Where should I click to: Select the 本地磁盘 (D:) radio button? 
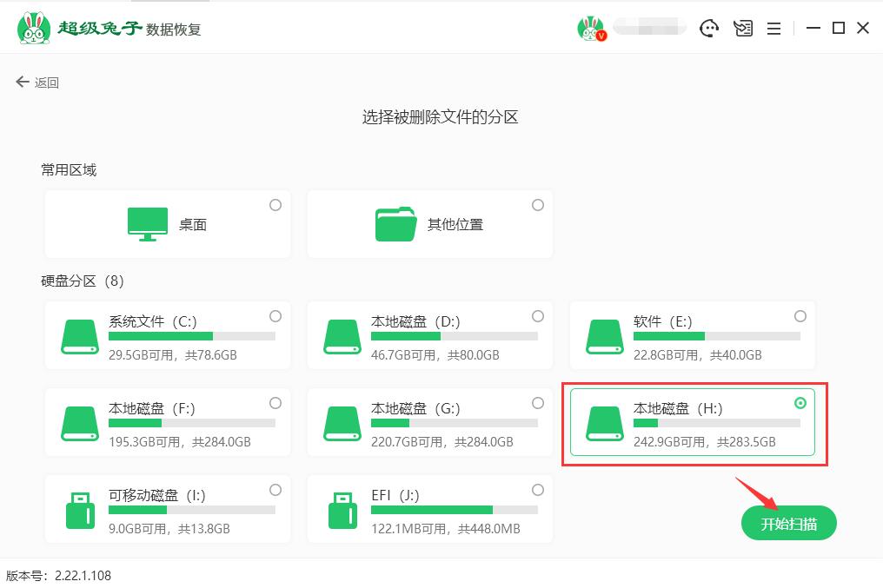pyautogui.click(x=538, y=316)
